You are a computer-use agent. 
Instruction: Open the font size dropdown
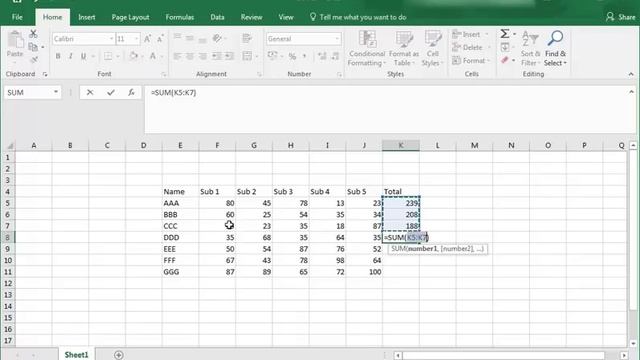pos(136,39)
